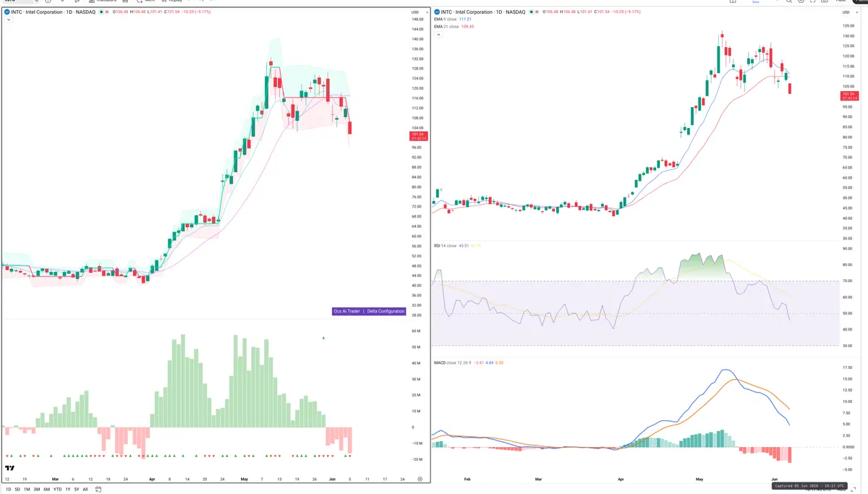Select the EMA 9 close indicator legend

(x=446, y=20)
